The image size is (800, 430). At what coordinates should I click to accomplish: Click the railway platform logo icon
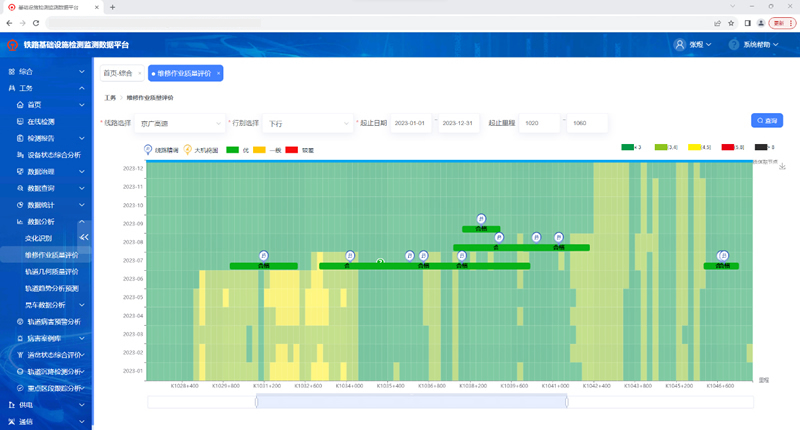click(x=13, y=45)
